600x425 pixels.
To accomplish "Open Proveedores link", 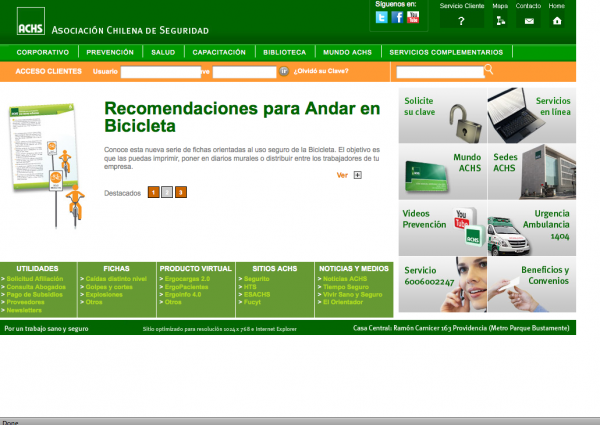I will 25,302.
